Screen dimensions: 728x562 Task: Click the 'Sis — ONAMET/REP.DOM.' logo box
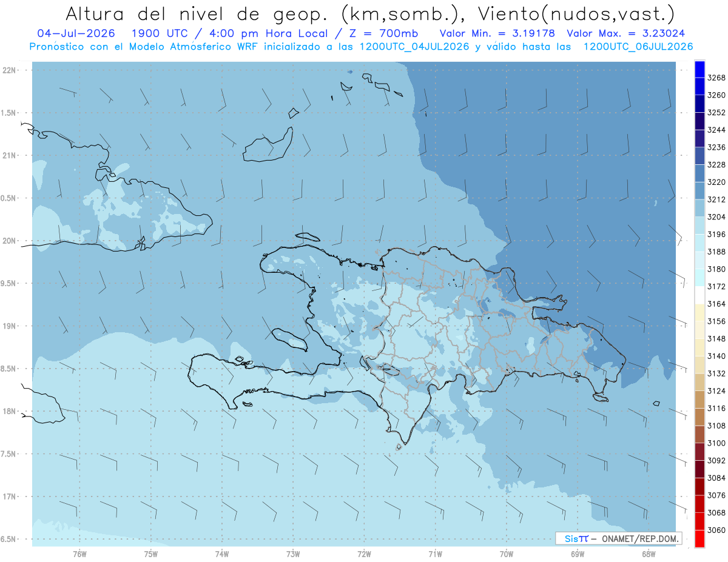(618, 538)
